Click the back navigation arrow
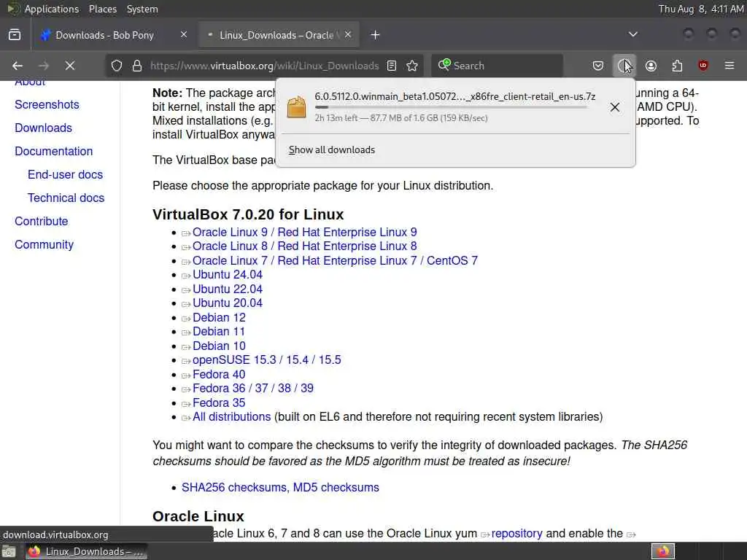Image resolution: width=747 pixels, height=560 pixels. click(18, 66)
